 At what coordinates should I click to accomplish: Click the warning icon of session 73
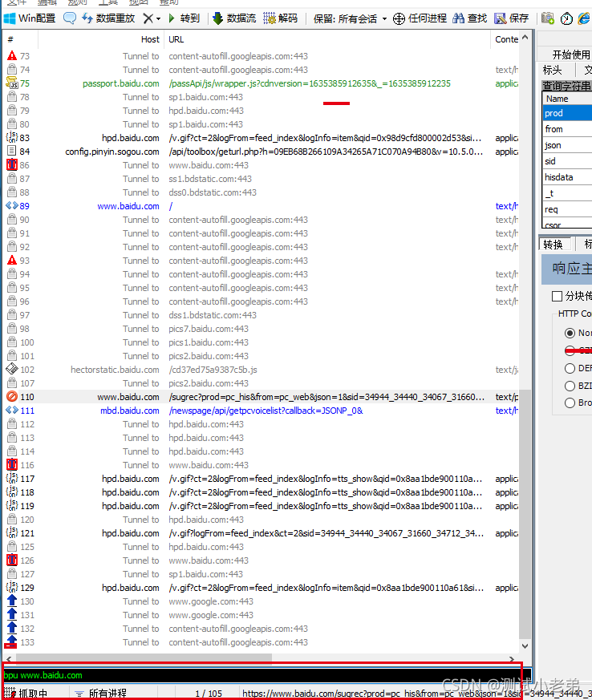tap(11, 56)
